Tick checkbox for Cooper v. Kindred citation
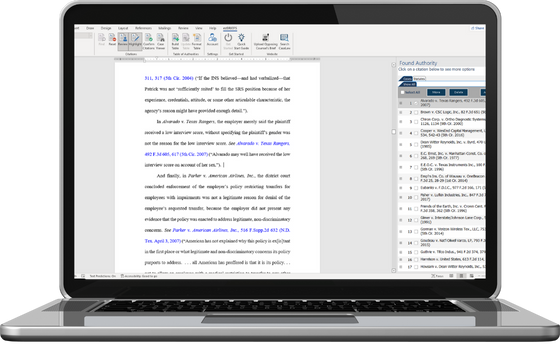This screenshot has height=361, width=560. (416, 133)
